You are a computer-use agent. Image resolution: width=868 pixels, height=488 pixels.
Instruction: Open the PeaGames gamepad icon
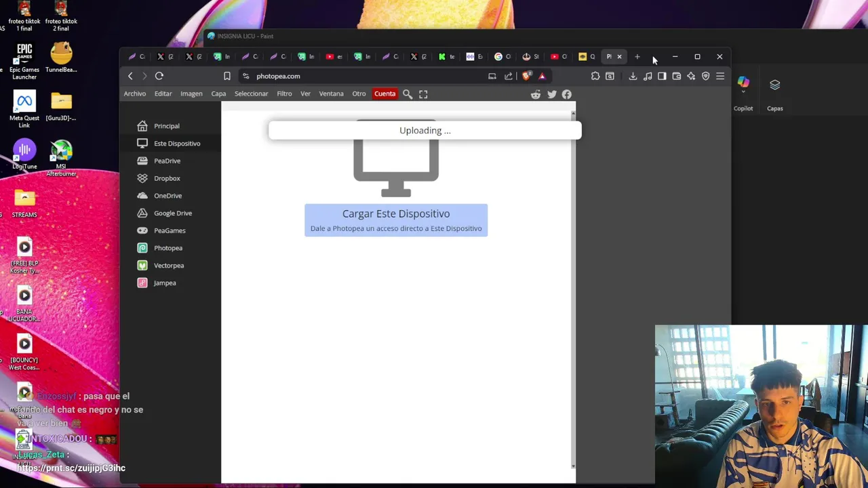[x=142, y=230]
